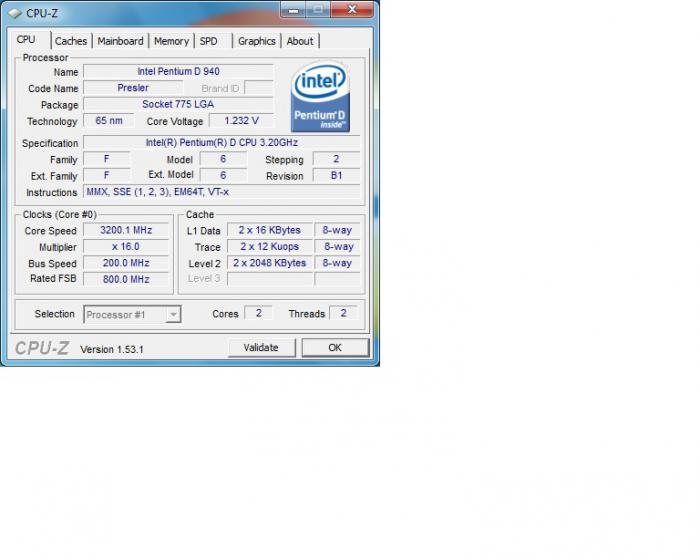Select the CPU tab
Screen dimensions: 700x560
click(26, 40)
